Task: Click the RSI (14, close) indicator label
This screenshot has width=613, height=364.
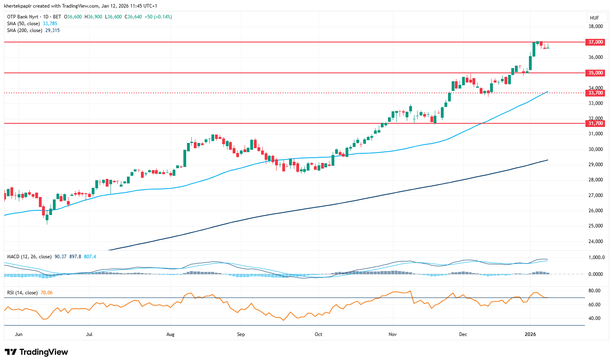Action: tap(22, 293)
